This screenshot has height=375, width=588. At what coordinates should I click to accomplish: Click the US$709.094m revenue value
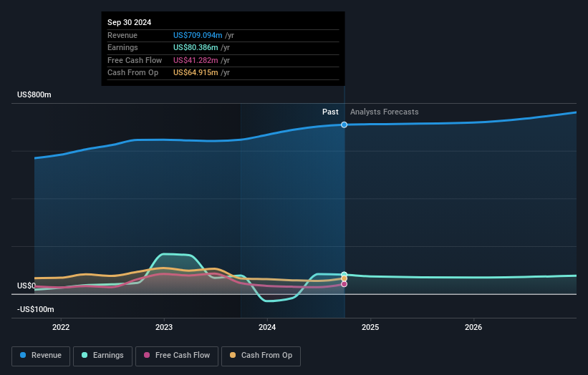(198, 35)
